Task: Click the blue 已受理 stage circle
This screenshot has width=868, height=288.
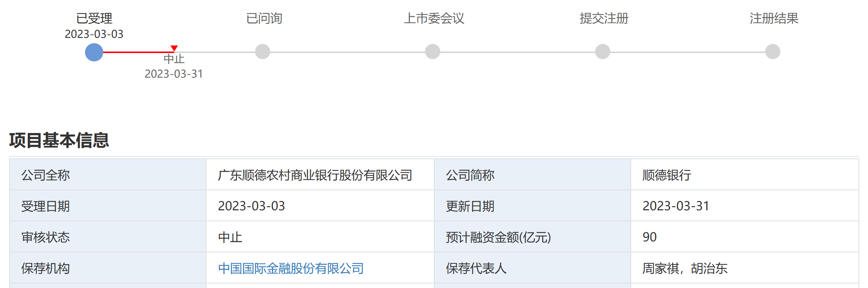Action: [x=94, y=52]
